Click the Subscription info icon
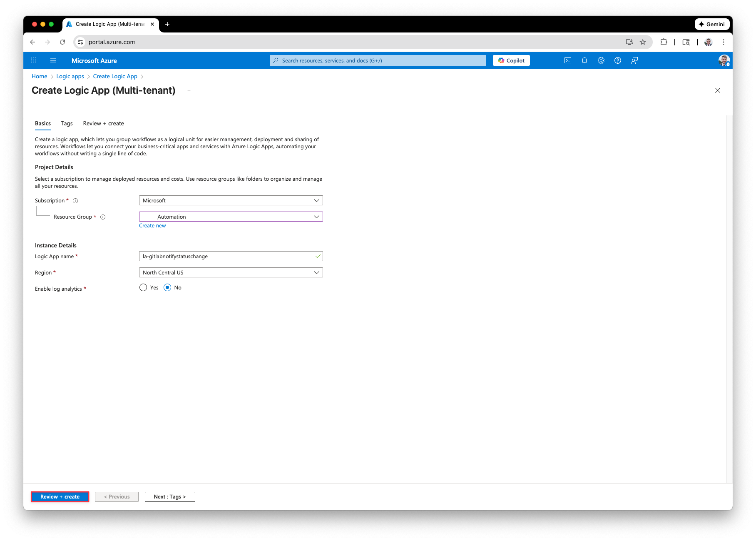The height and width of the screenshot is (541, 756). pos(75,201)
